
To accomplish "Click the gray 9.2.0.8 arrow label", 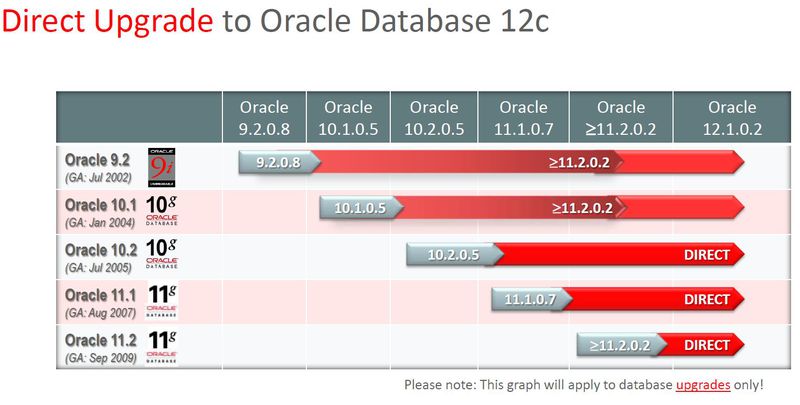I will (279, 162).
